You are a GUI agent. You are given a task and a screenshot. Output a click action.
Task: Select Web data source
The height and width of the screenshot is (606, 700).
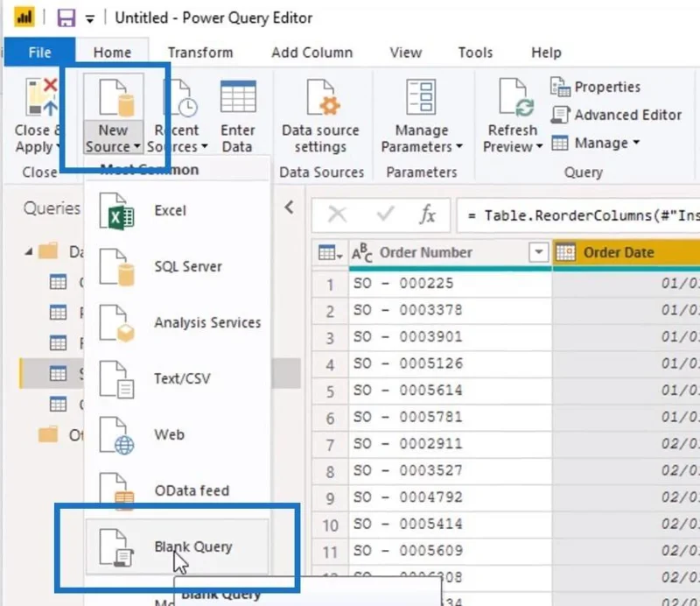177,434
